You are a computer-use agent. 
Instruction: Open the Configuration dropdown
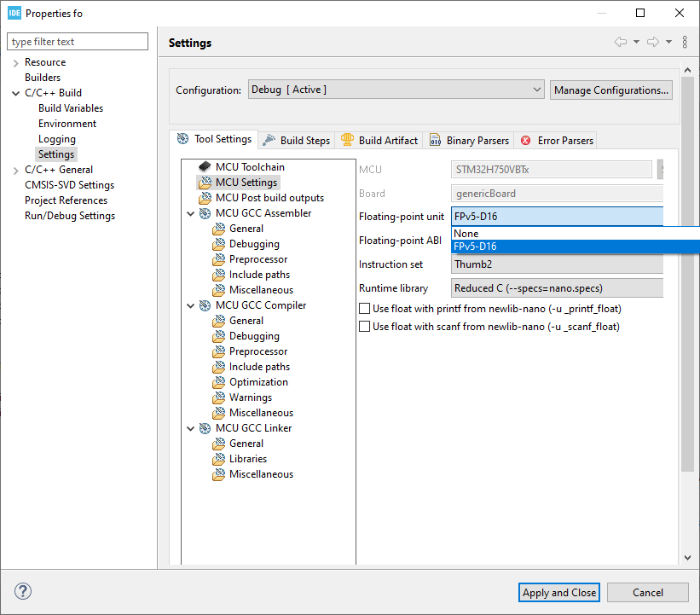point(396,90)
